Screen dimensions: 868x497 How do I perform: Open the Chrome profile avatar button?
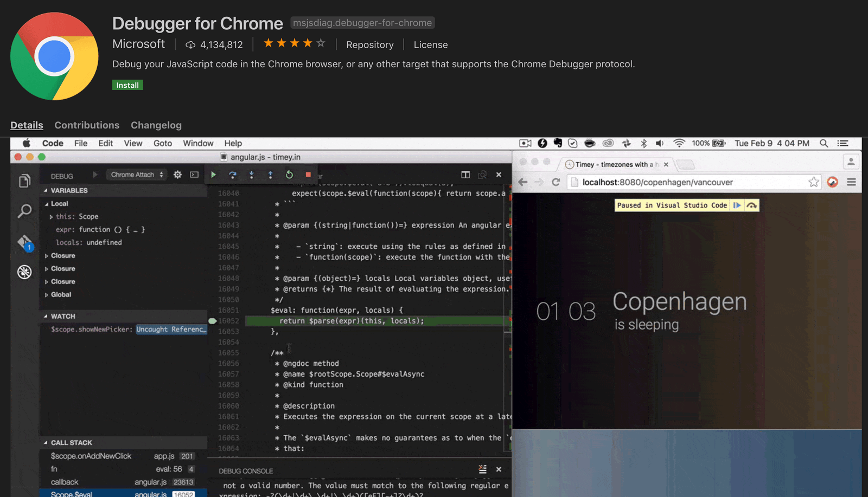(851, 162)
